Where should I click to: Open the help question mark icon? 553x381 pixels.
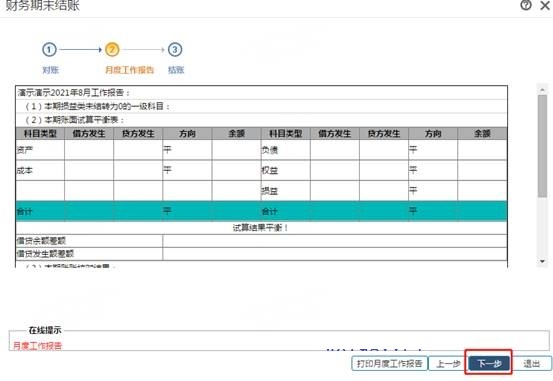tap(526, 5)
